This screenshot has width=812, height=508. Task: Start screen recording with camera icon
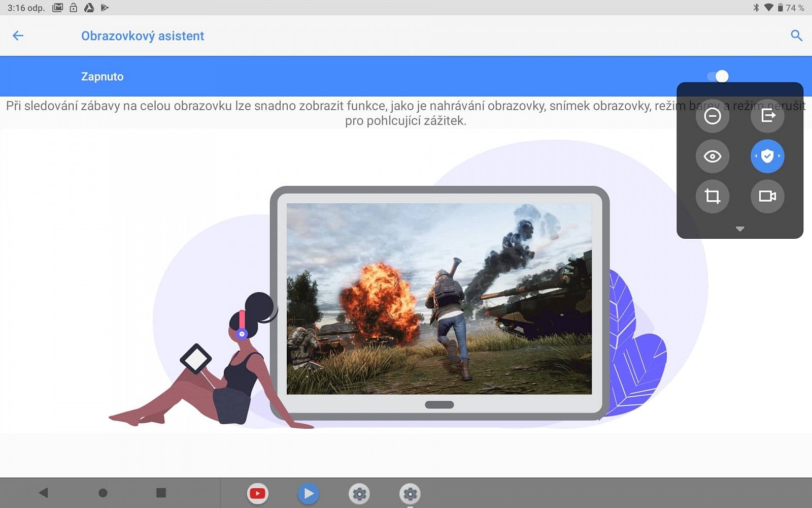point(767,196)
